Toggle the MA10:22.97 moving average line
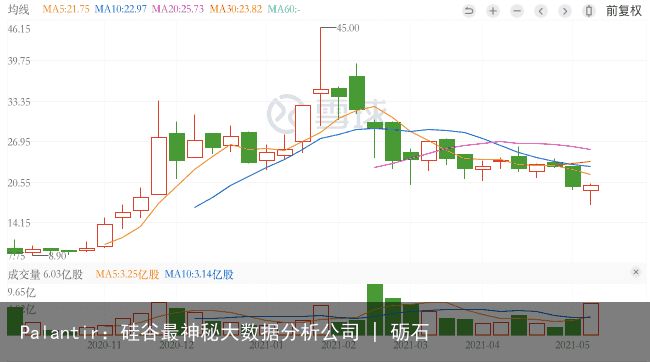The width and height of the screenshot is (650, 362). (x=121, y=9)
